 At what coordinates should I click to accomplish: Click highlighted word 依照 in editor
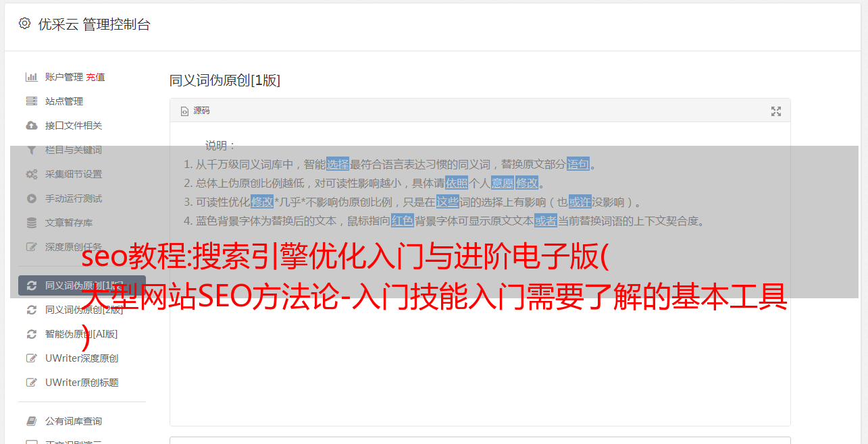(457, 183)
